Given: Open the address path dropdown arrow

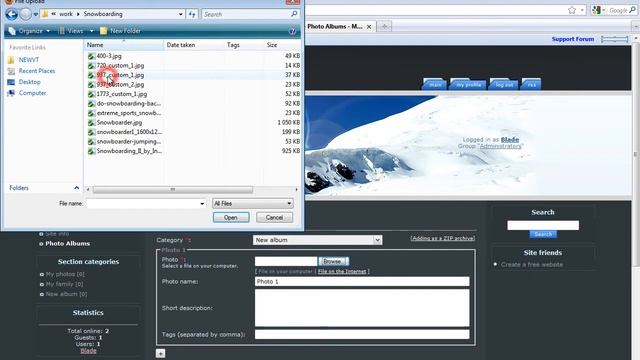Looking at the screenshot, I should pyautogui.click(x=180, y=14).
